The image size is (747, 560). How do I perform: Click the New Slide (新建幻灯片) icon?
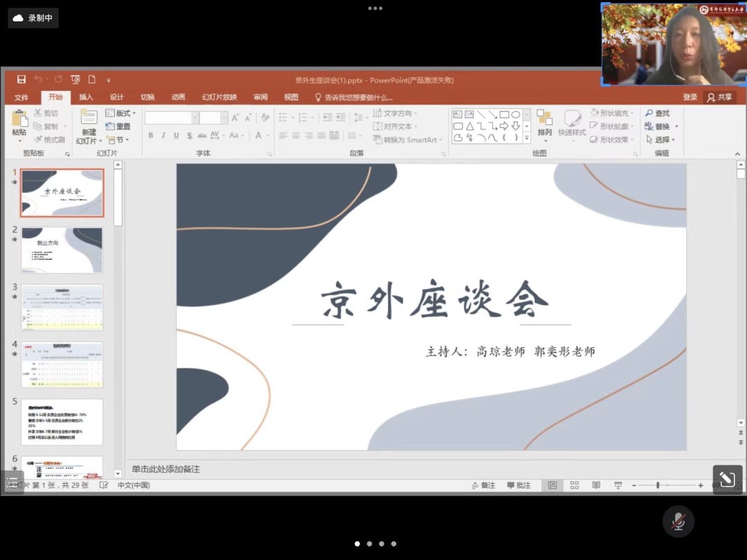coord(89,118)
